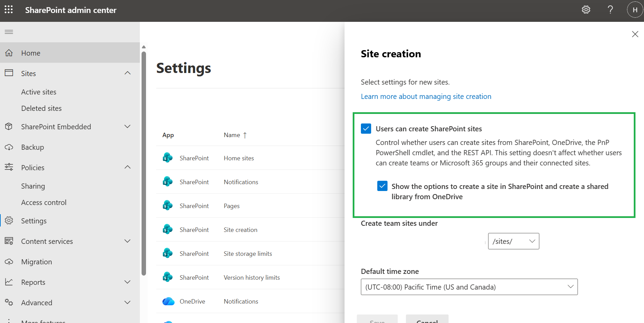Viewport: 644px width, 323px height.
Task: Click the Reports chart icon
Action: (x=9, y=282)
